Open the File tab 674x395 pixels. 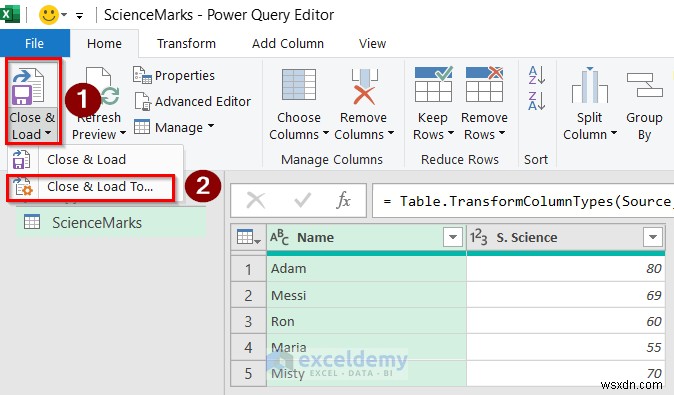coord(34,43)
